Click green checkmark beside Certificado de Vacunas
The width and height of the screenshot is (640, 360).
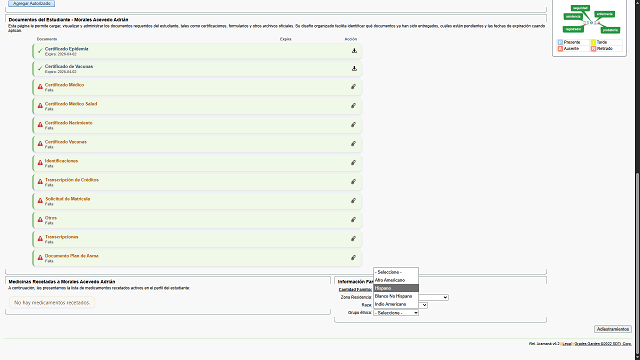pyautogui.click(x=40, y=69)
